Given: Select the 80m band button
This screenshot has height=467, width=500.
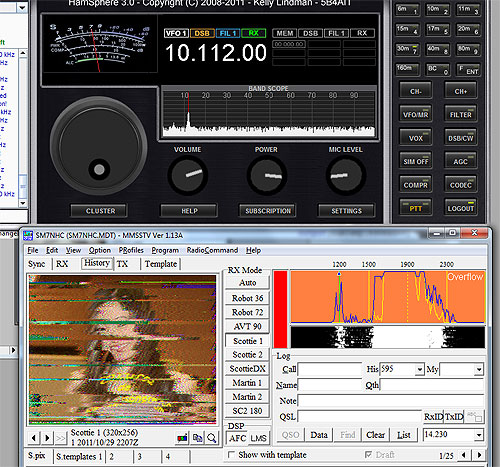Looking at the screenshot, I should (468, 49).
